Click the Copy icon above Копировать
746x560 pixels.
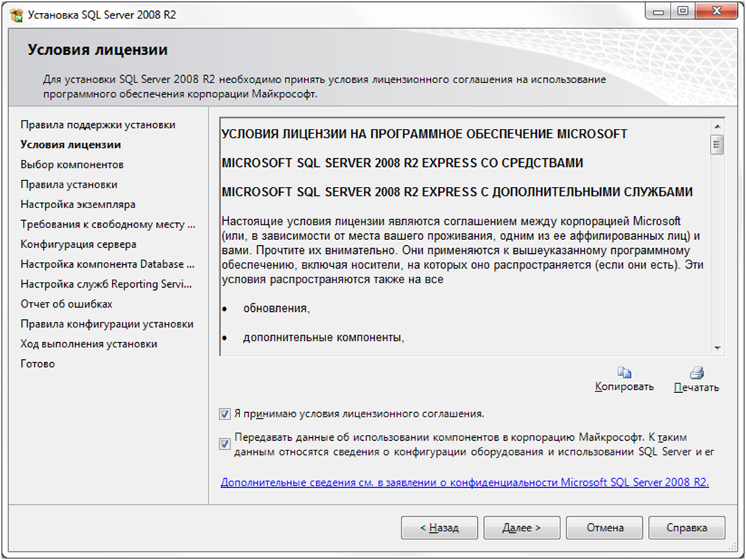pos(624,372)
